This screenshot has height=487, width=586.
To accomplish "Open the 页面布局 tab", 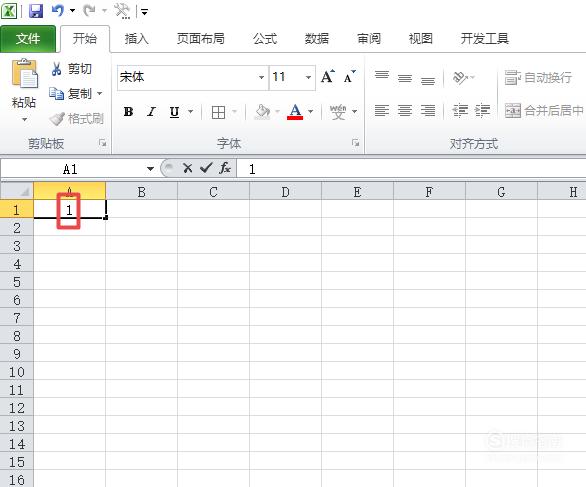I will click(x=200, y=38).
